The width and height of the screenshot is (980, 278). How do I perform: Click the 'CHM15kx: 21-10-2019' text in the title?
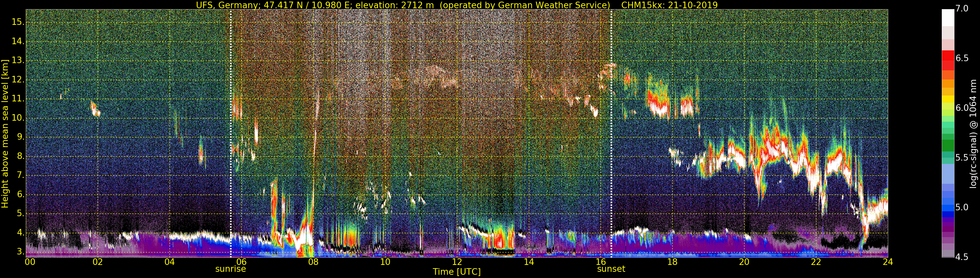click(x=669, y=5)
